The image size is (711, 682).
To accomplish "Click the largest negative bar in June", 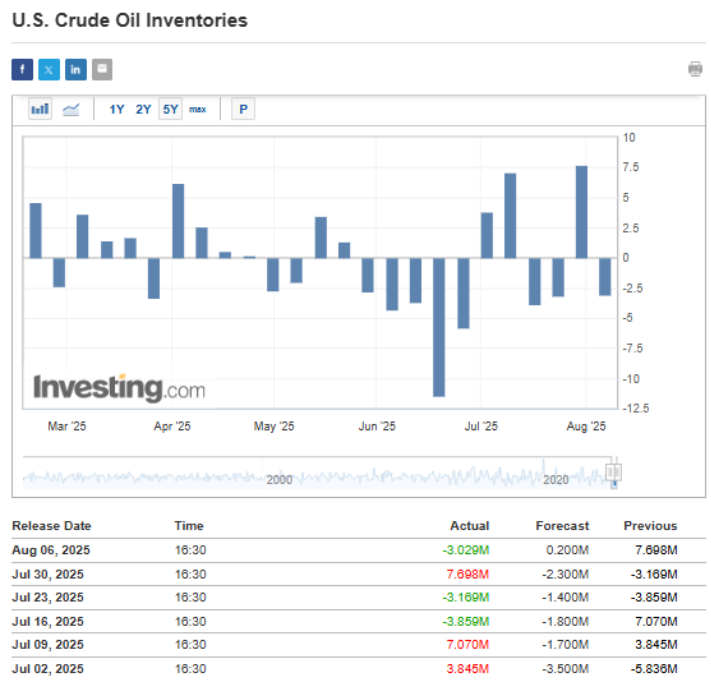I will click(x=438, y=327).
